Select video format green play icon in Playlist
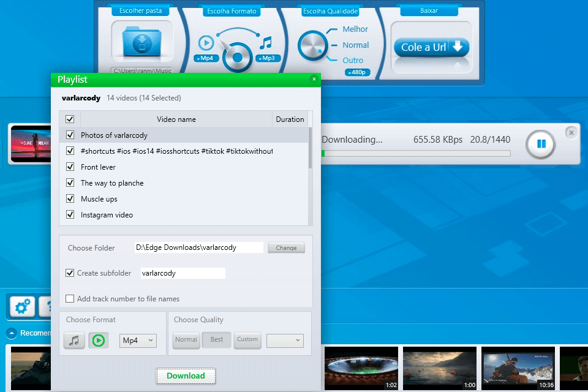 [x=99, y=341]
